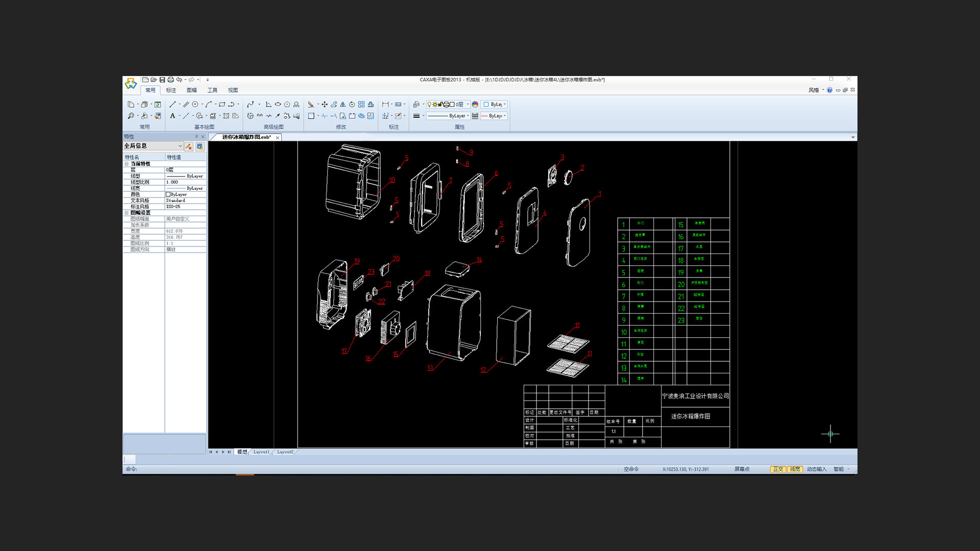Click the save file icon

pos(162,80)
